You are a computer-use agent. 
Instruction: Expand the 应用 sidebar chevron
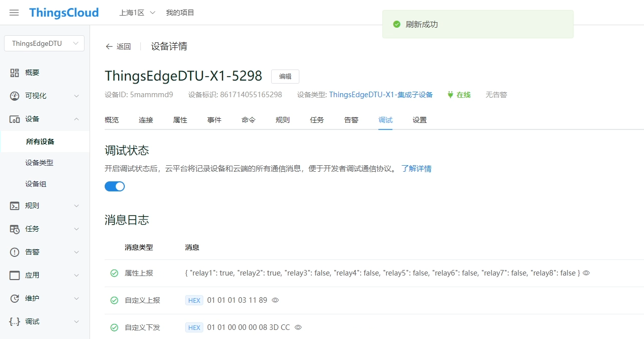point(76,275)
